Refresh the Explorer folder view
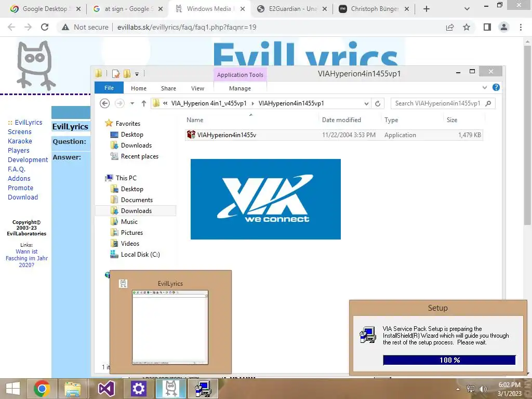The width and height of the screenshot is (532, 399). (378, 103)
